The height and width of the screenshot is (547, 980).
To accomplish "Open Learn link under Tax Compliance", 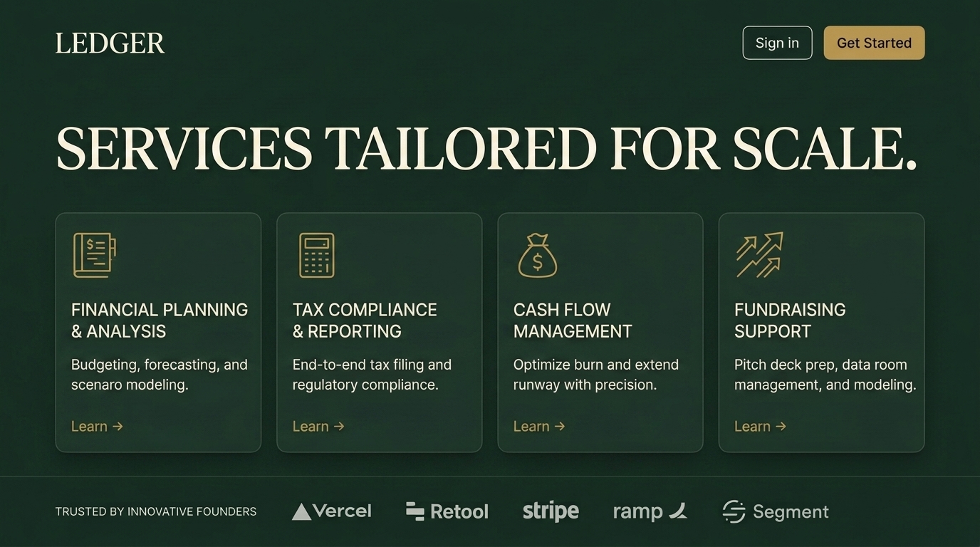I will (x=318, y=427).
